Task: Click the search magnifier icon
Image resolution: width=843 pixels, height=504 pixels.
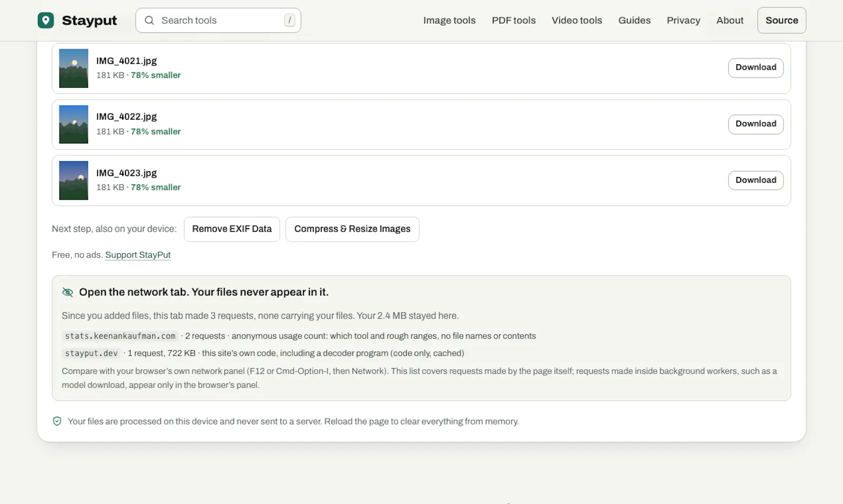Action: coord(150,20)
